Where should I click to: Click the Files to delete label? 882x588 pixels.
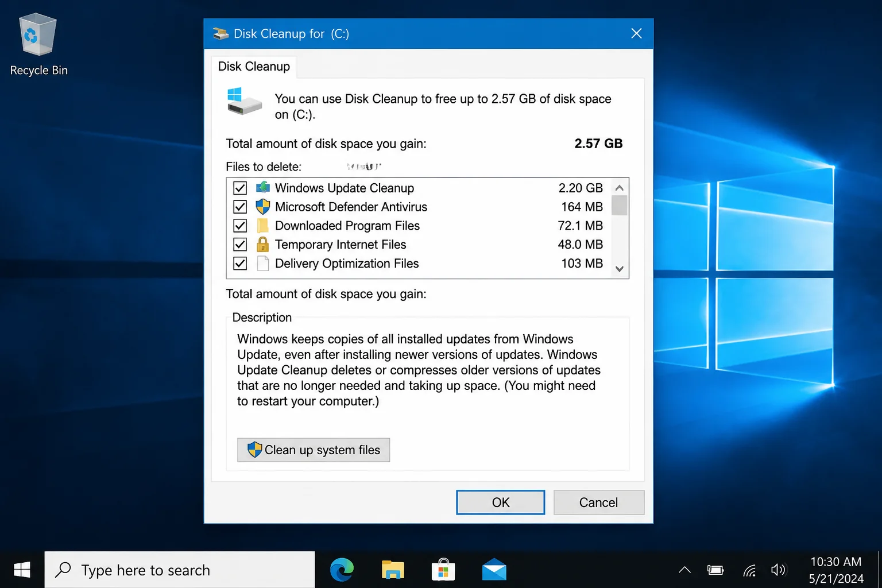pos(264,167)
